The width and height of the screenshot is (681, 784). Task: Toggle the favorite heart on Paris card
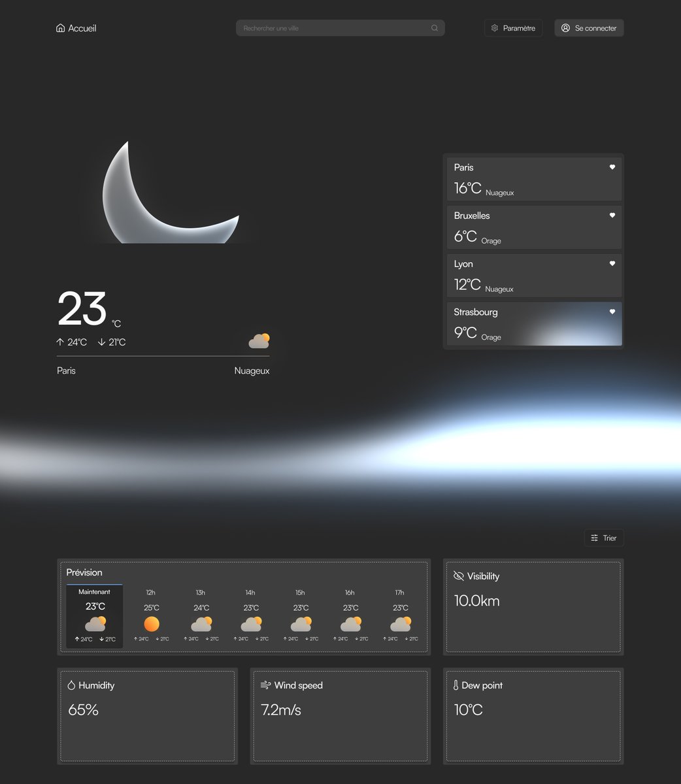coord(612,167)
